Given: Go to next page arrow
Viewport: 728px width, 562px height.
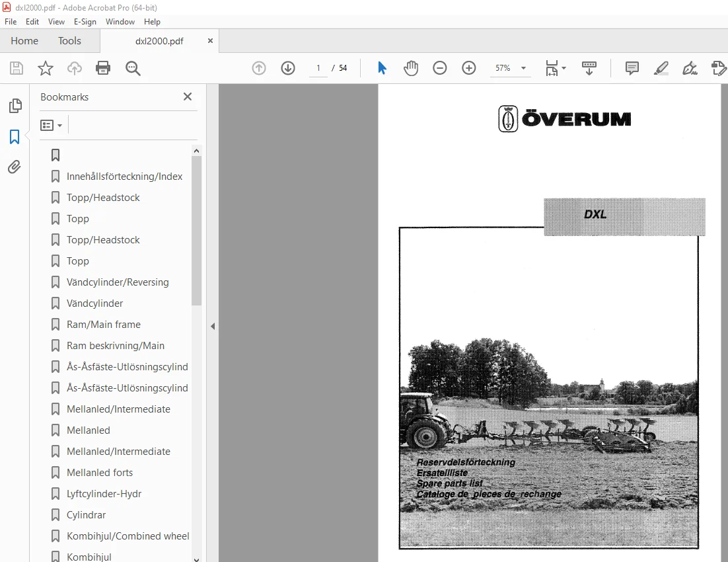Looking at the screenshot, I should (x=288, y=68).
